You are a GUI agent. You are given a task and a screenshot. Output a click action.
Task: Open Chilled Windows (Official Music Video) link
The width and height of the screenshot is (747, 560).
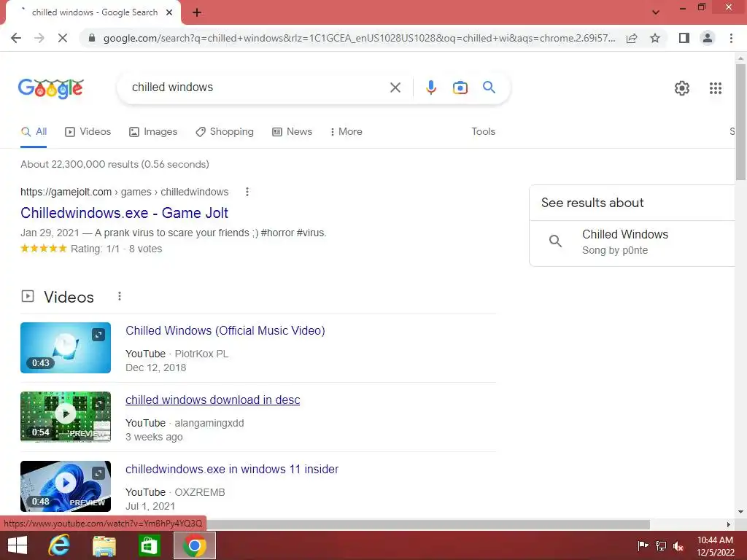tap(225, 330)
